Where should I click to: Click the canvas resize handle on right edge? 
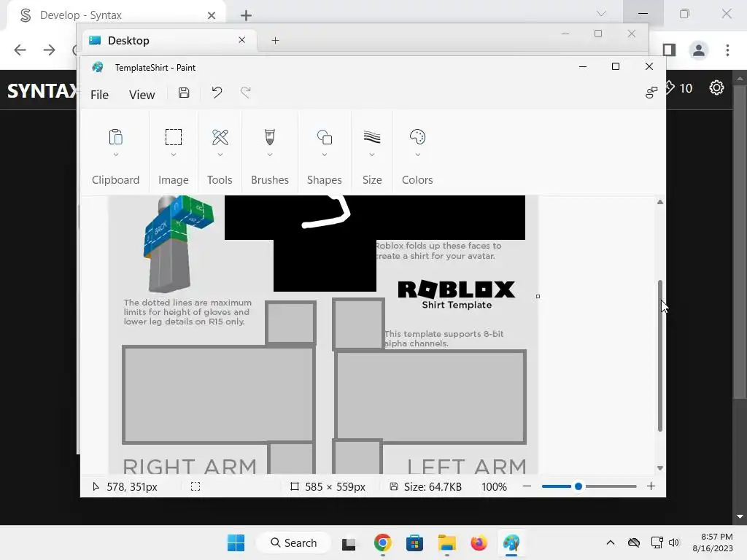pyautogui.click(x=538, y=296)
